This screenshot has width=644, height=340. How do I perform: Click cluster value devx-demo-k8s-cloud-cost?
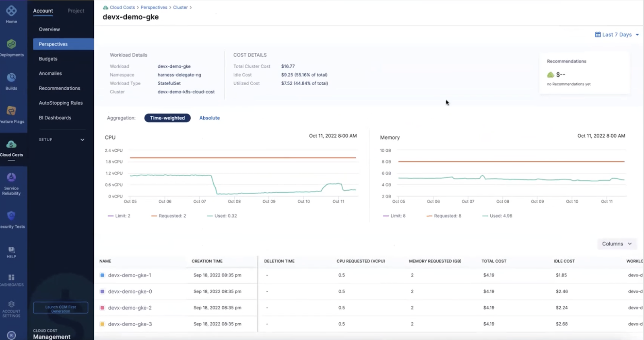coord(186,92)
